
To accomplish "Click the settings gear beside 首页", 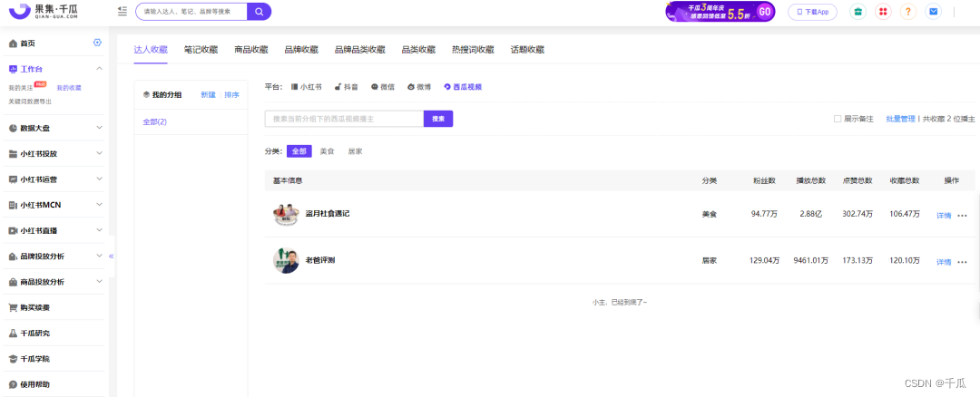I will click(97, 43).
